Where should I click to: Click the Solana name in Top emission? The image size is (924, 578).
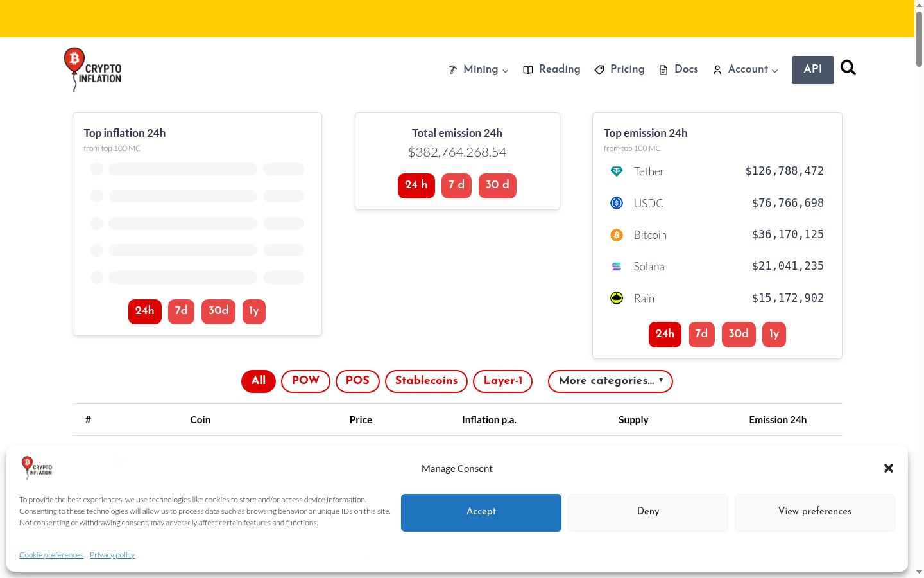(649, 267)
